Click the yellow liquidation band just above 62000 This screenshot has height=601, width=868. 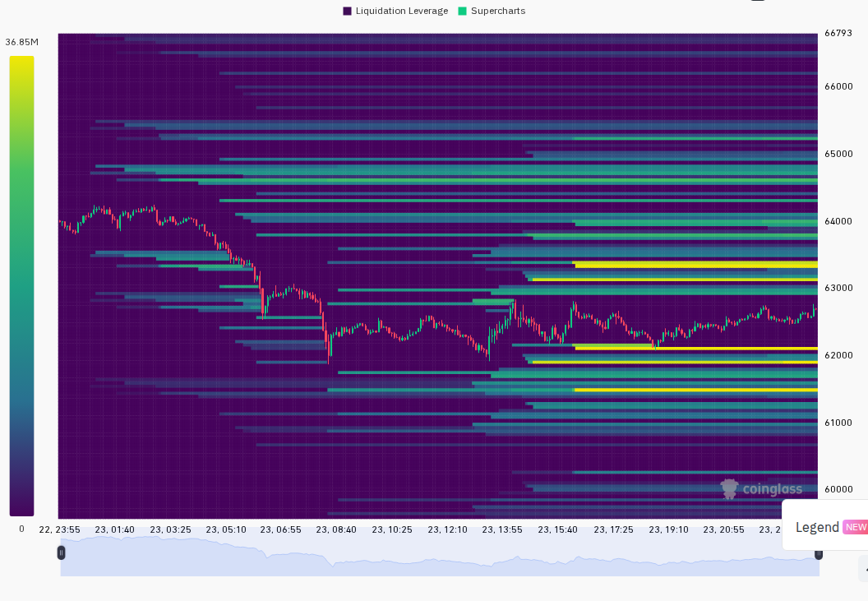pyautogui.click(x=696, y=349)
